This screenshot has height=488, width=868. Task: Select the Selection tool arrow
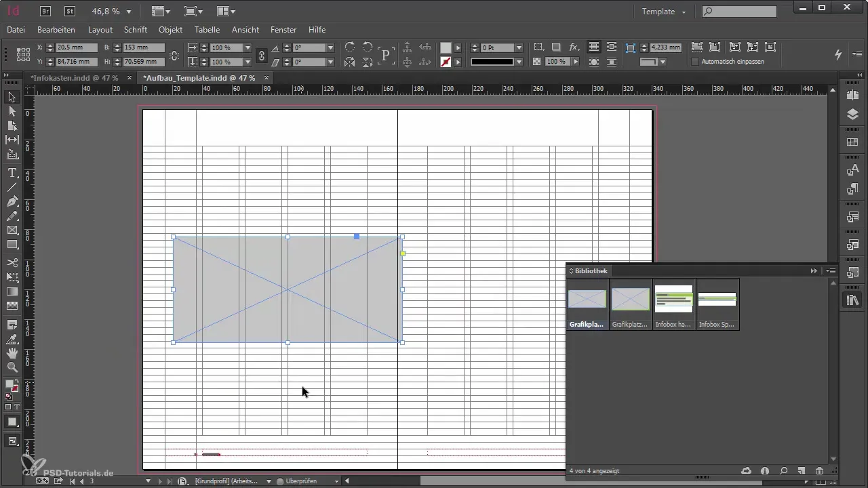(12, 97)
